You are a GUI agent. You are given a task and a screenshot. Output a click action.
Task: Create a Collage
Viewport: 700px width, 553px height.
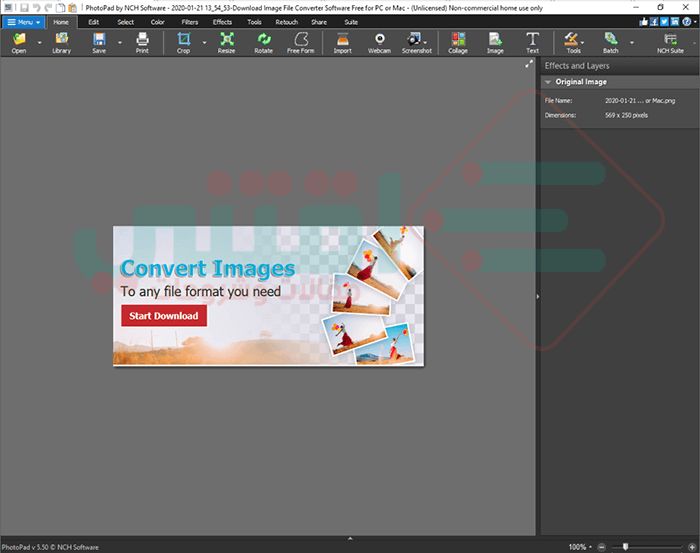(458, 43)
